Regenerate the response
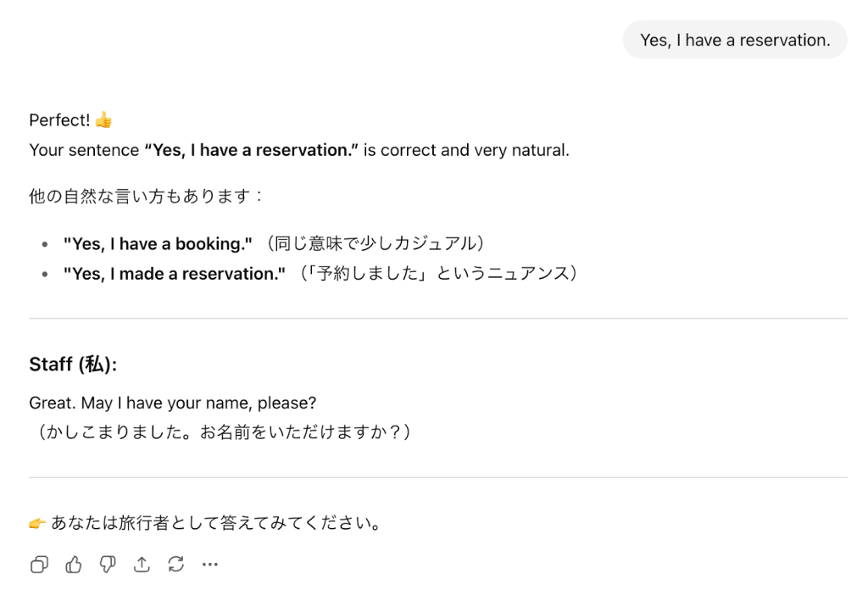 (176, 564)
